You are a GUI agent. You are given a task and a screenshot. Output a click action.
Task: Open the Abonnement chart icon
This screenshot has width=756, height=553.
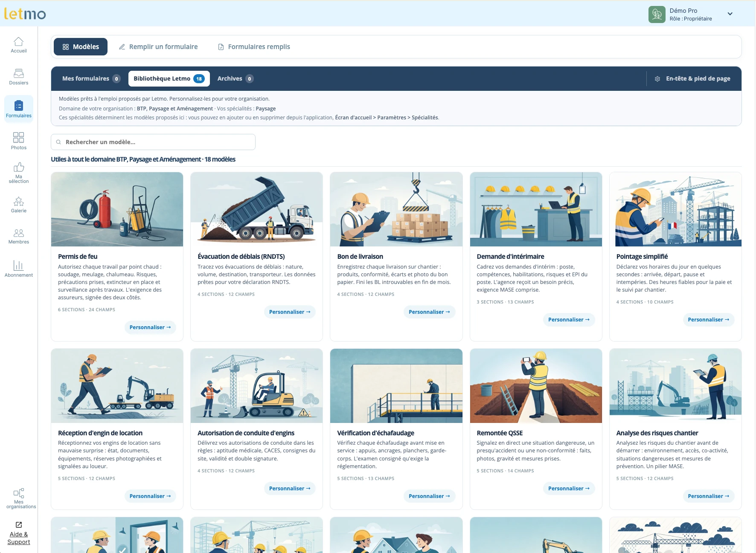click(19, 265)
